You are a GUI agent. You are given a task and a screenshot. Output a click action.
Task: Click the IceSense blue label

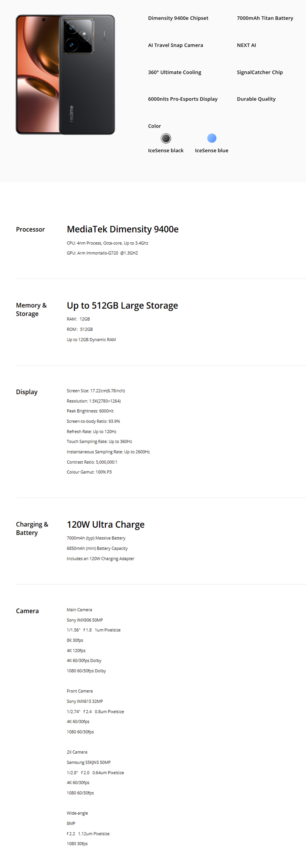(211, 151)
